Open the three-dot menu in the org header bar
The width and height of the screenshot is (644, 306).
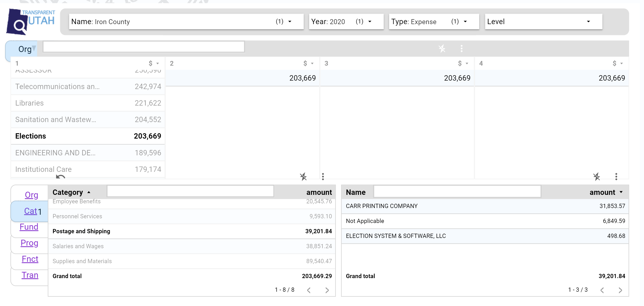tap(462, 48)
